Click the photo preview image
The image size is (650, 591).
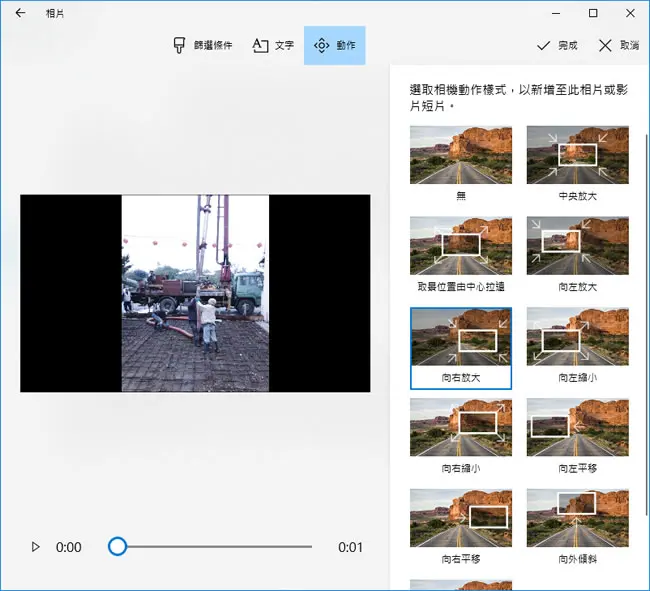pos(195,293)
